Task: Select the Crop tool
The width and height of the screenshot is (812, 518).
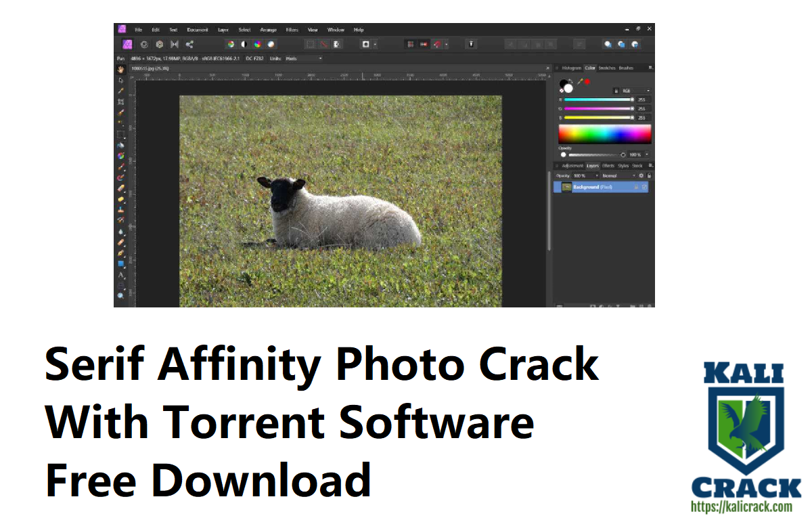Action: pyautogui.click(x=121, y=102)
